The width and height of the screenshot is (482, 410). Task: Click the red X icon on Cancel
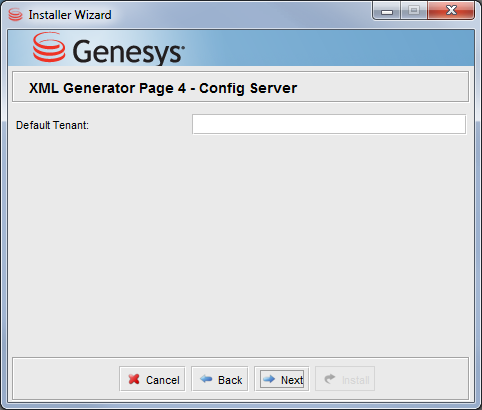point(134,379)
